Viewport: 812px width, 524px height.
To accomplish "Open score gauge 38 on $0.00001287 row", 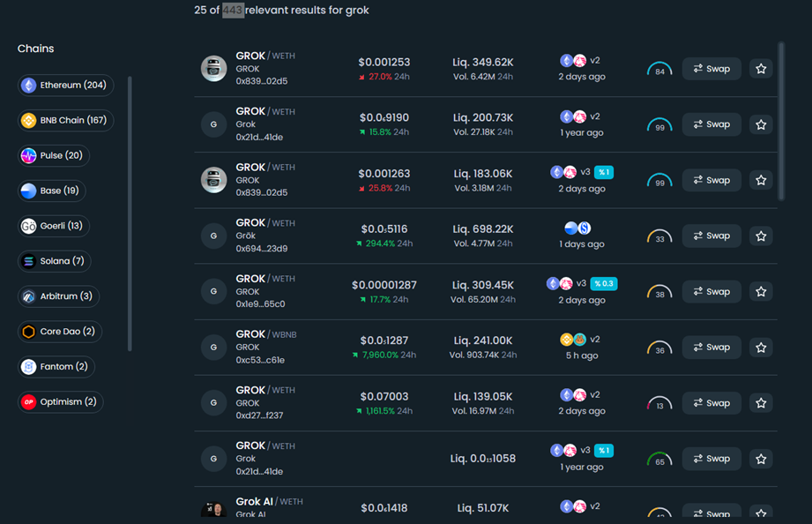I will [659, 292].
